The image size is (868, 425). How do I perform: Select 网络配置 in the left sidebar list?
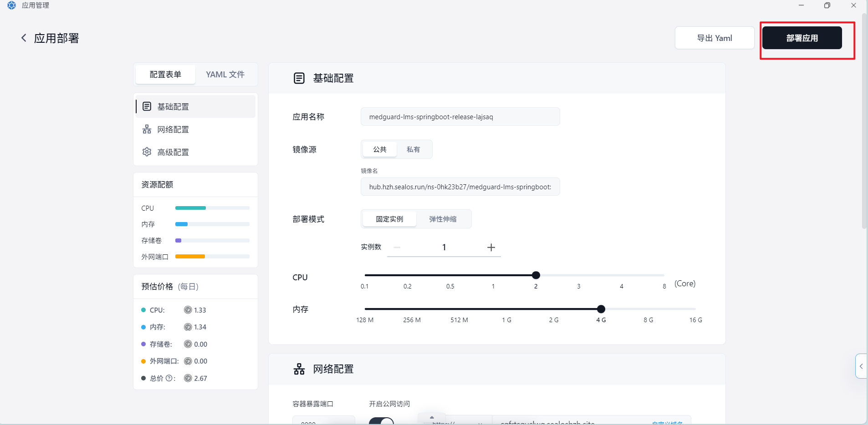coord(195,129)
